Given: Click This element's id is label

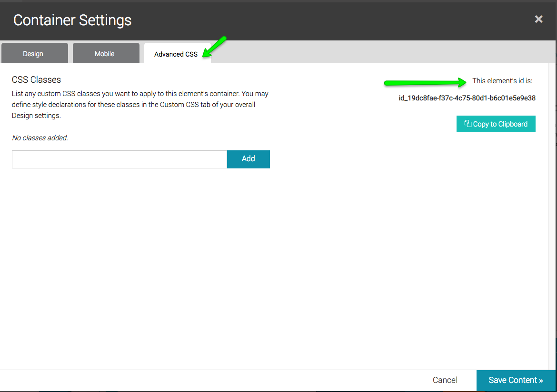Looking at the screenshot, I should pyautogui.click(x=503, y=80).
